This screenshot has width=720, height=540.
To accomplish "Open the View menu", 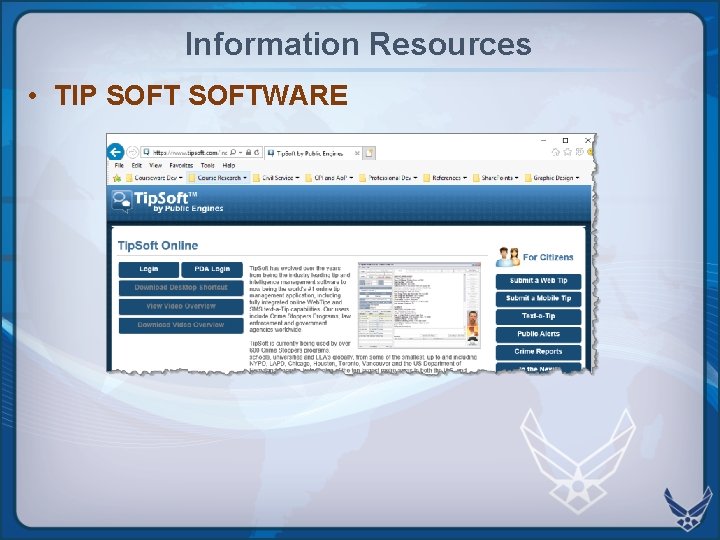I will pos(156,165).
